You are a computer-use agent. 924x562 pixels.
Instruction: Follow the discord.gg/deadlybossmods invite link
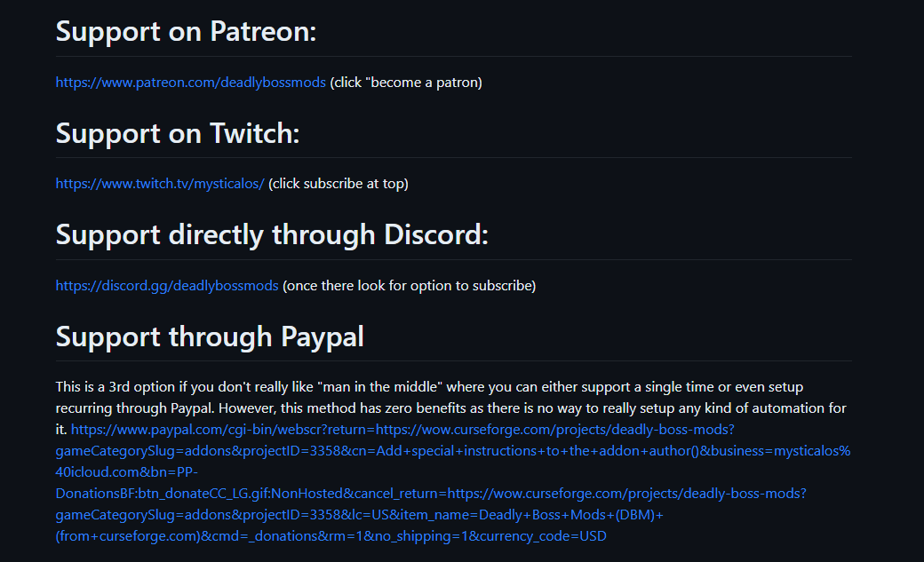coord(167,286)
